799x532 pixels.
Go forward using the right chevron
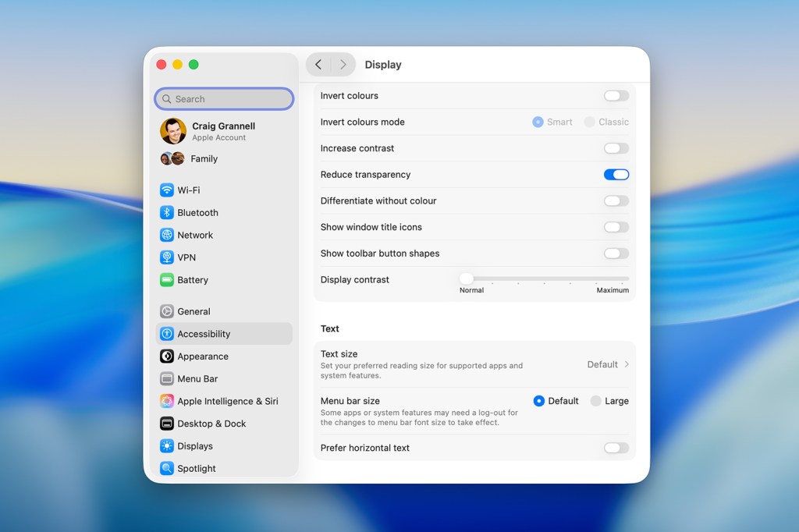(343, 65)
